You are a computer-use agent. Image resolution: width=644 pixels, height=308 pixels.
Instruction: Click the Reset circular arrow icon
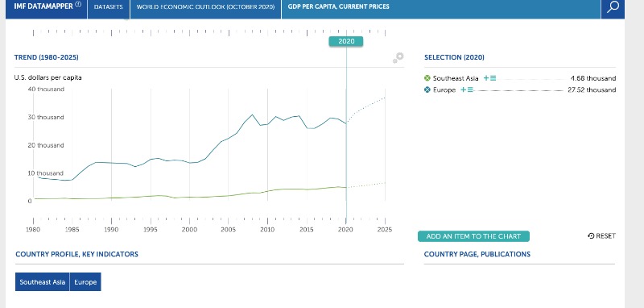(591, 236)
